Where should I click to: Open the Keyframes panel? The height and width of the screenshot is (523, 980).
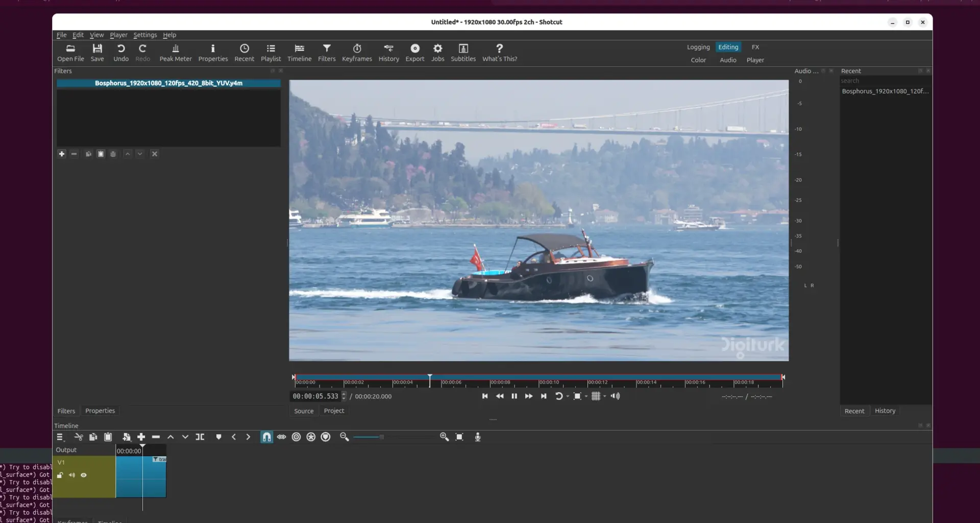coord(357,52)
